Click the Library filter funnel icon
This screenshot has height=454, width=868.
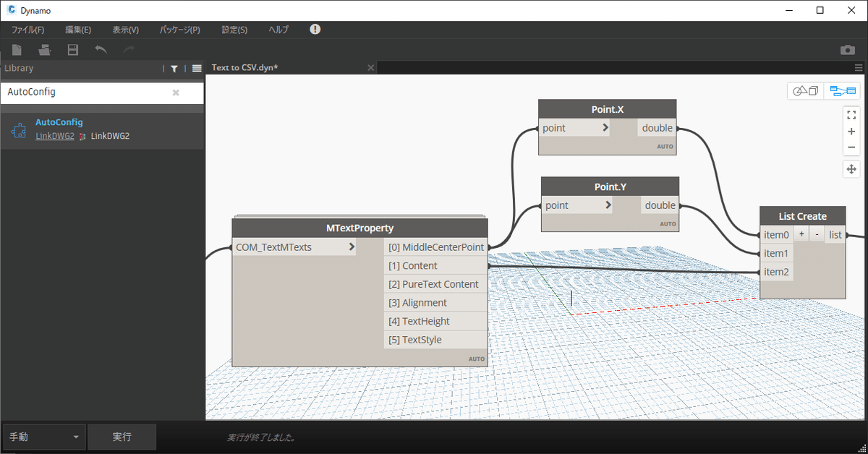coord(174,68)
